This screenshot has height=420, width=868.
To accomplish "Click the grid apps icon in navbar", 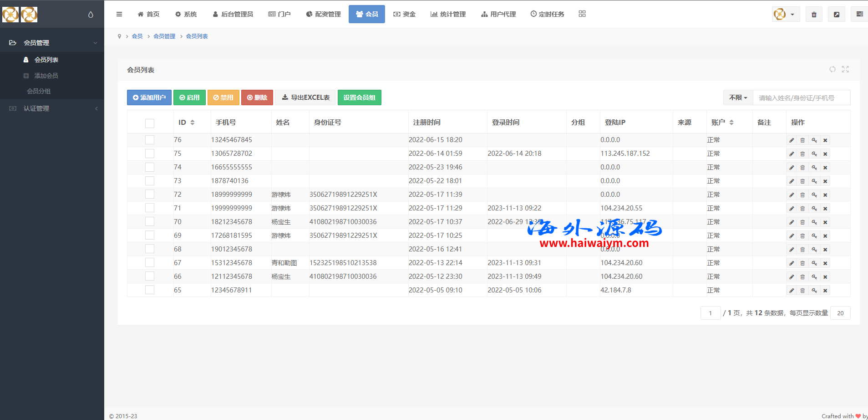I will (582, 14).
